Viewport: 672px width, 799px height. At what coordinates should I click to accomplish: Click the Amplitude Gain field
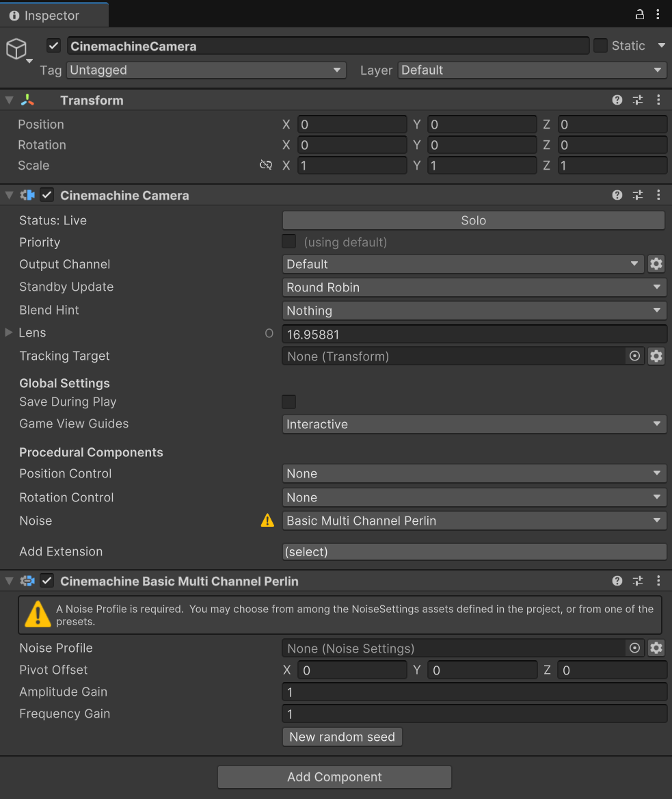pyautogui.click(x=474, y=692)
